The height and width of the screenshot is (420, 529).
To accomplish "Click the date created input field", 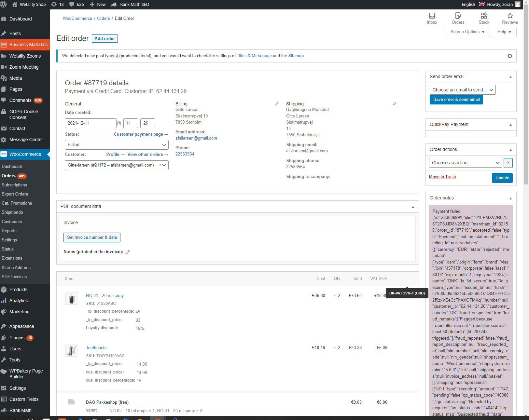I will [x=90, y=123].
